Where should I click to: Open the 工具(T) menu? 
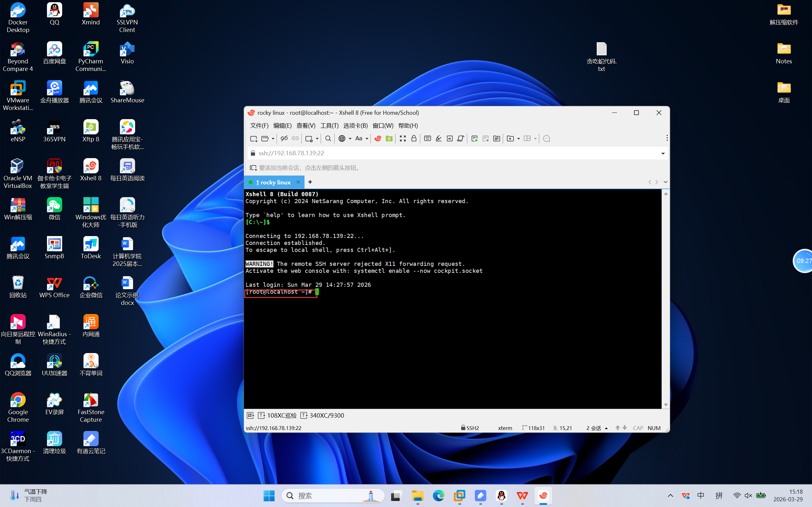click(x=329, y=125)
